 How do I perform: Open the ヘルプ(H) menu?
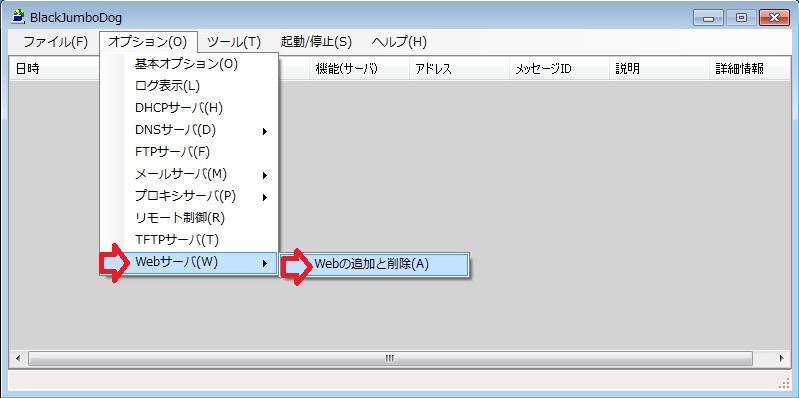399,42
